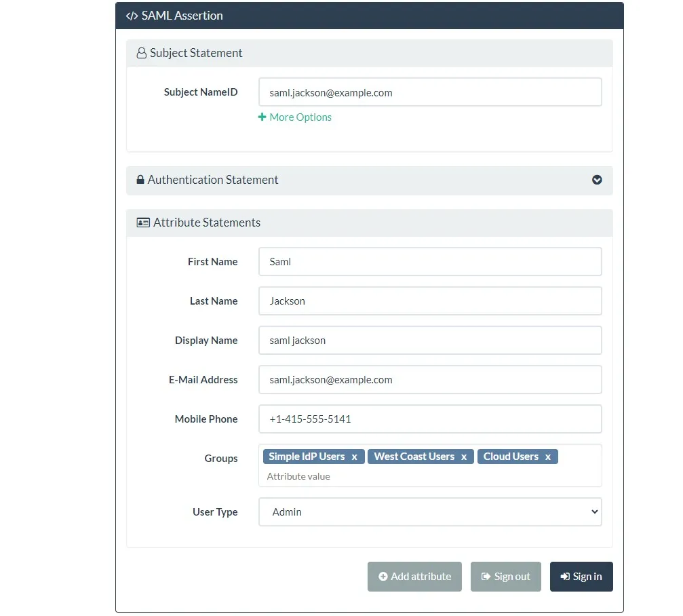This screenshot has height=616, width=683.
Task: Click the Sign out button
Action: click(505, 576)
